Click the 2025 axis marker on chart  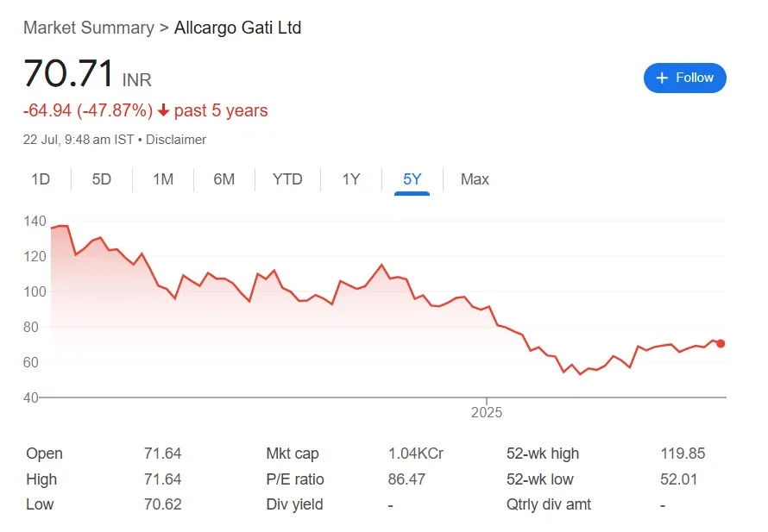[x=487, y=412]
